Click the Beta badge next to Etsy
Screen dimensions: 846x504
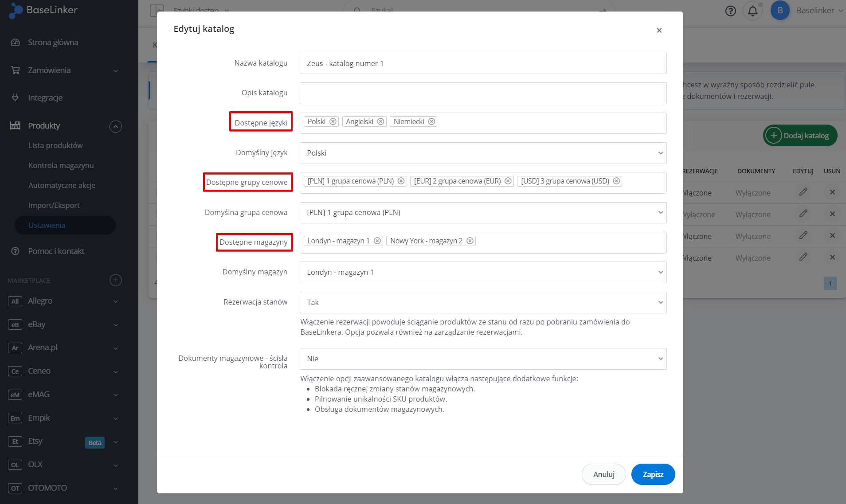coord(95,442)
